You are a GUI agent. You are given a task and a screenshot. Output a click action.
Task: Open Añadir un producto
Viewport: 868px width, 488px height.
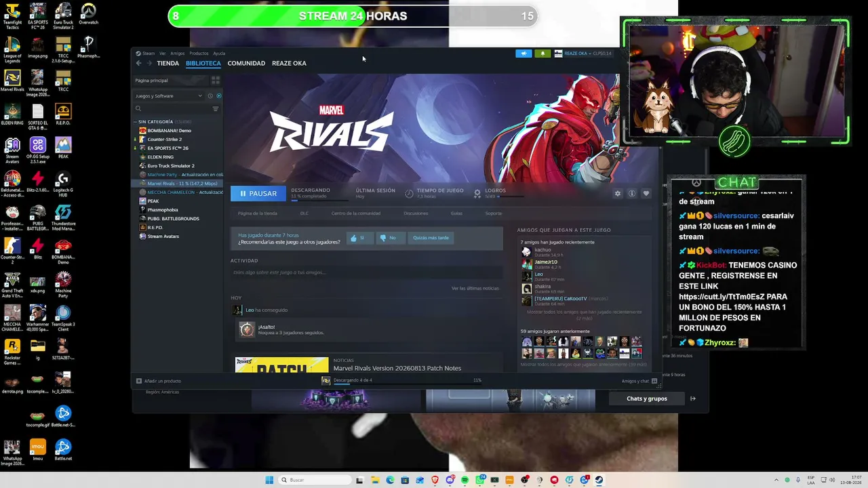tap(159, 381)
